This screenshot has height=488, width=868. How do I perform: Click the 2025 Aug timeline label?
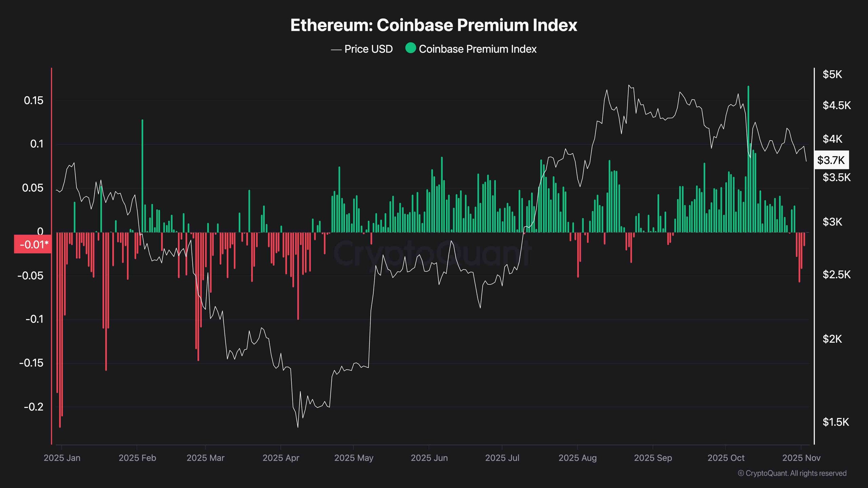pyautogui.click(x=577, y=458)
